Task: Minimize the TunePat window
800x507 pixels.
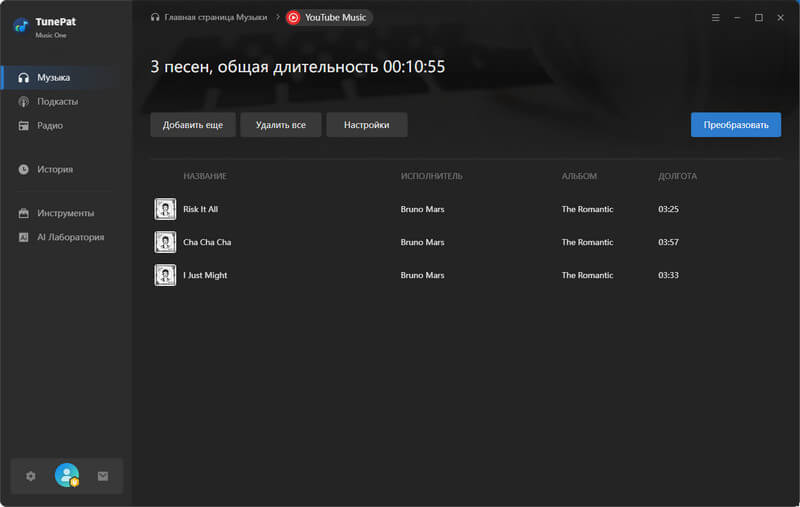Action: click(x=737, y=18)
